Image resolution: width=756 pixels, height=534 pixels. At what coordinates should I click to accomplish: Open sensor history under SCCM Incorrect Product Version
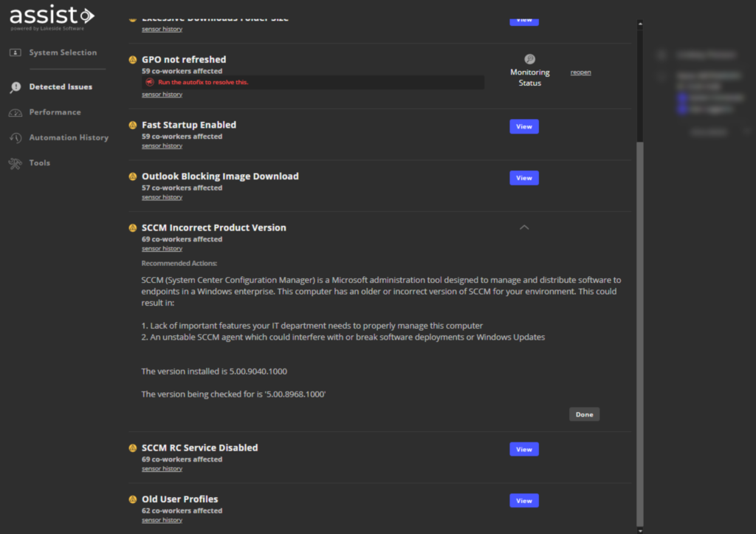[162, 249]
